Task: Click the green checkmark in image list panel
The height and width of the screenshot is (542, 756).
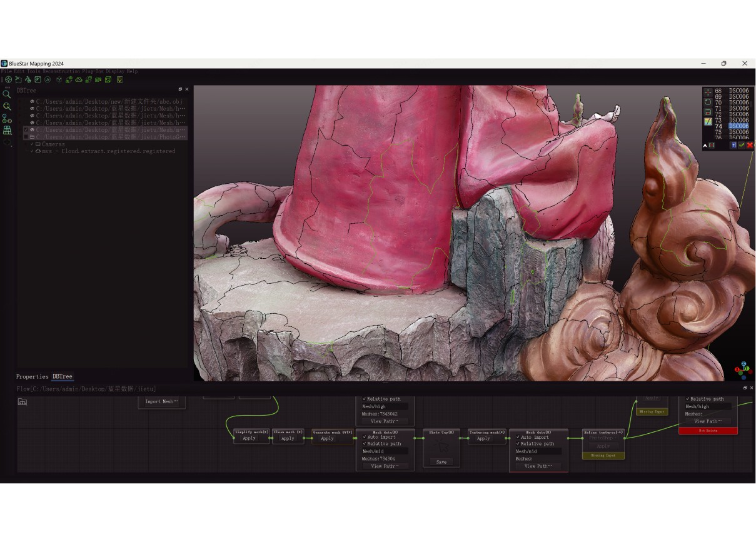Action: tap(742, 145)
